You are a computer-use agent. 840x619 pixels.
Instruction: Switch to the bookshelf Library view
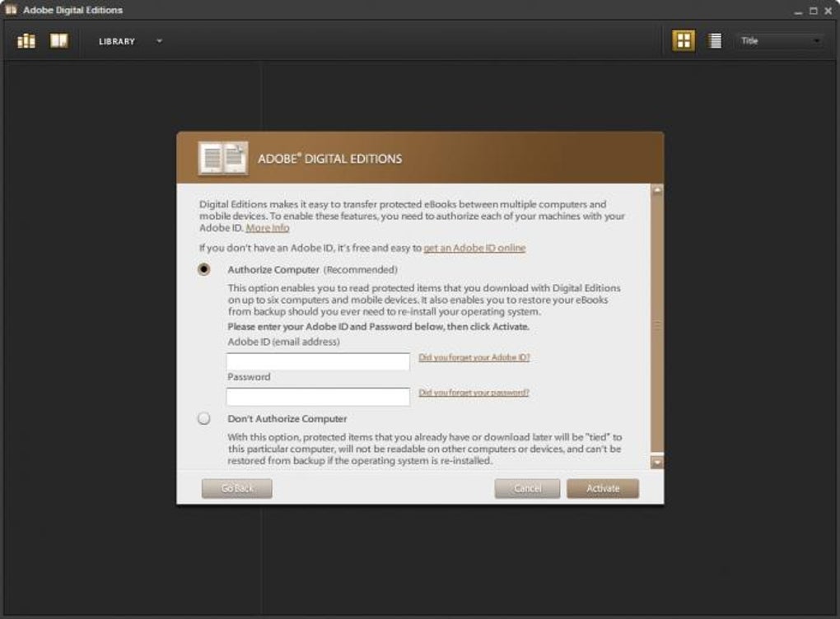26,40
